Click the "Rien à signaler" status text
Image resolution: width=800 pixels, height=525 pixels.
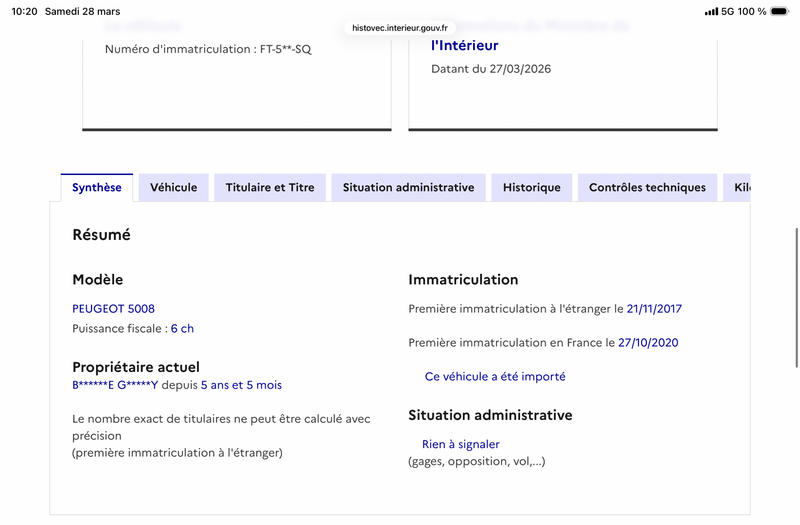click(x=460, y=444)
